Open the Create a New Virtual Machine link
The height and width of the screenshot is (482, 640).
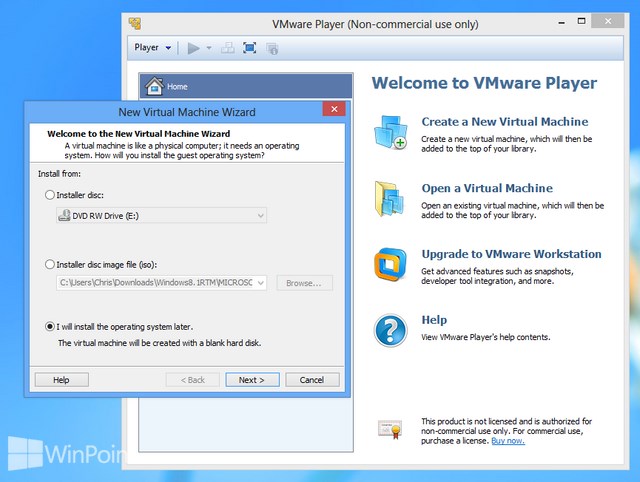coord(504,122)
